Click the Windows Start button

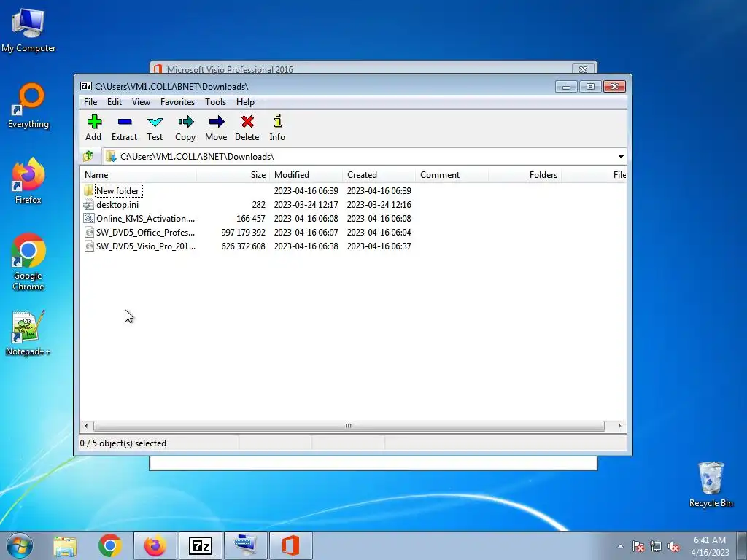[19, 545]
